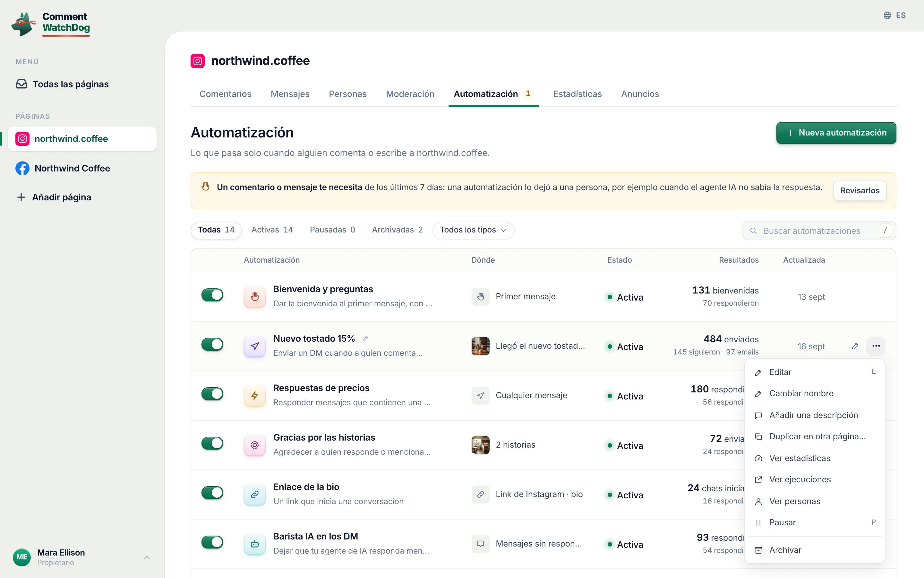Open language selector globe icon

point(887,15)
